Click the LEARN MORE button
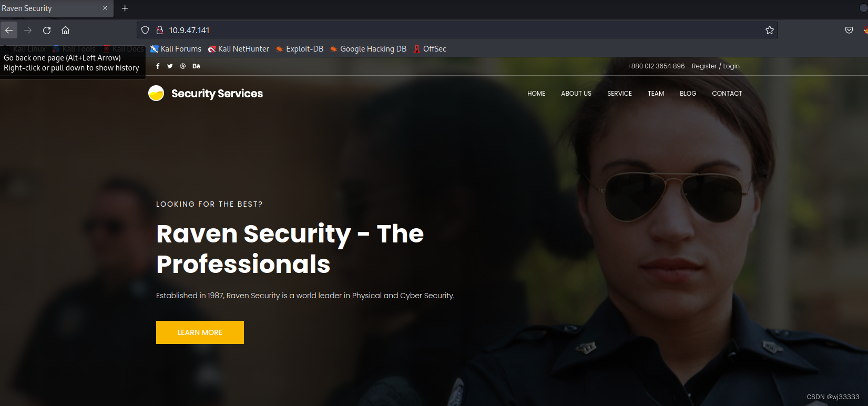 [200, 332]
